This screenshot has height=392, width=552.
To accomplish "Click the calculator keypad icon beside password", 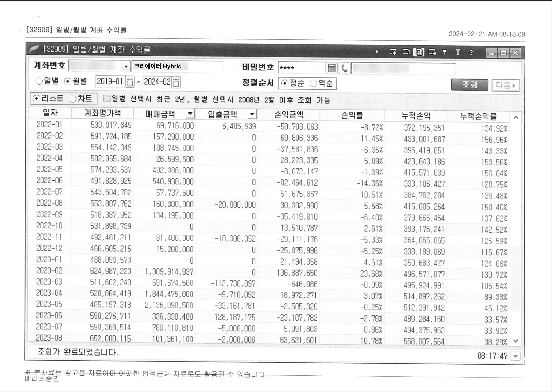I will pyautogui.click(x=331, y=68).
